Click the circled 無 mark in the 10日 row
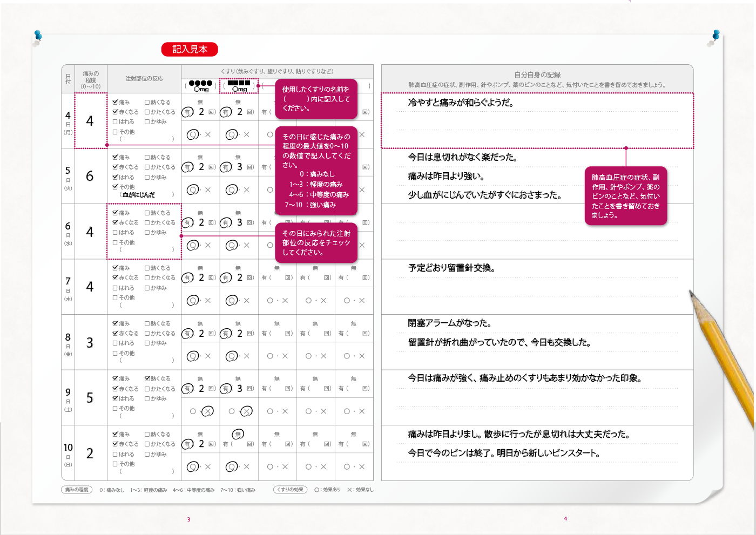Viewport: 756px width, 535px height. [238, 434]
